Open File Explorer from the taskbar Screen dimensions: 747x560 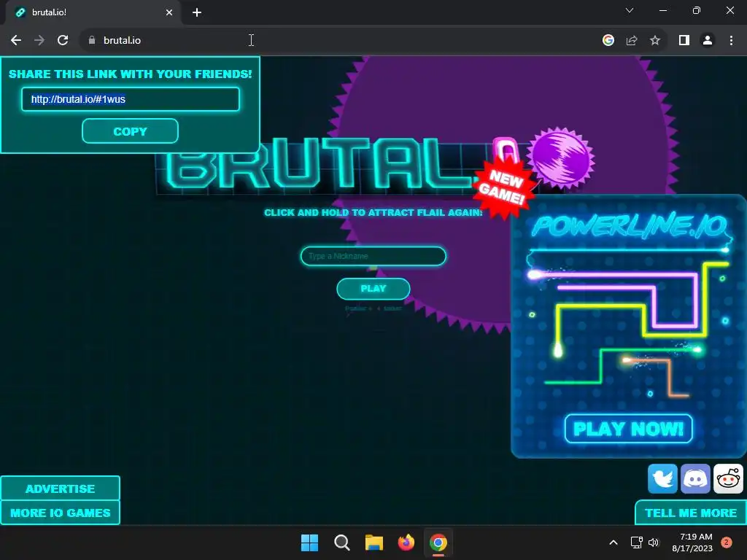pos(374,542)
